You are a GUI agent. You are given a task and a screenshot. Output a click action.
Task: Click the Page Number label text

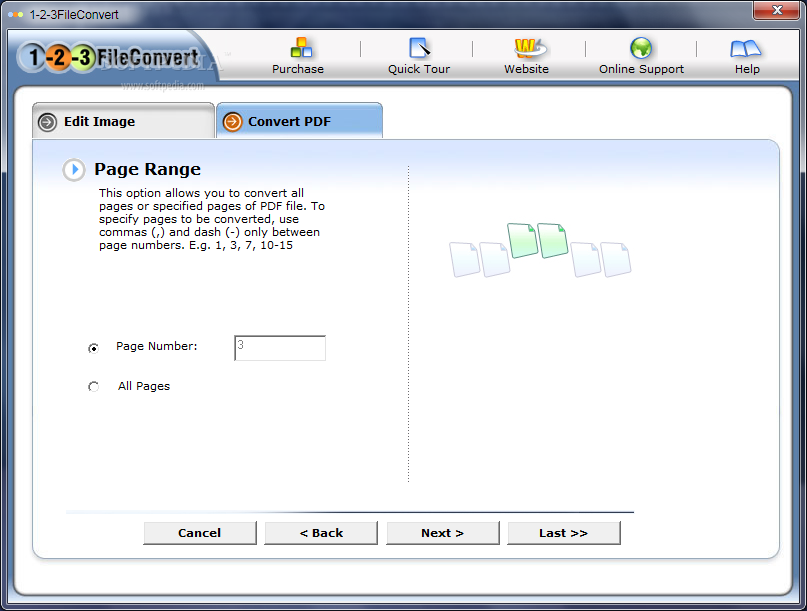[x=156, y=346]
